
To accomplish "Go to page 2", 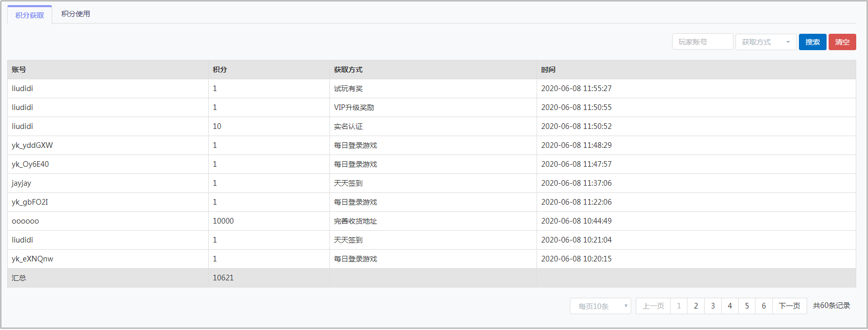I will click(696, 306).
